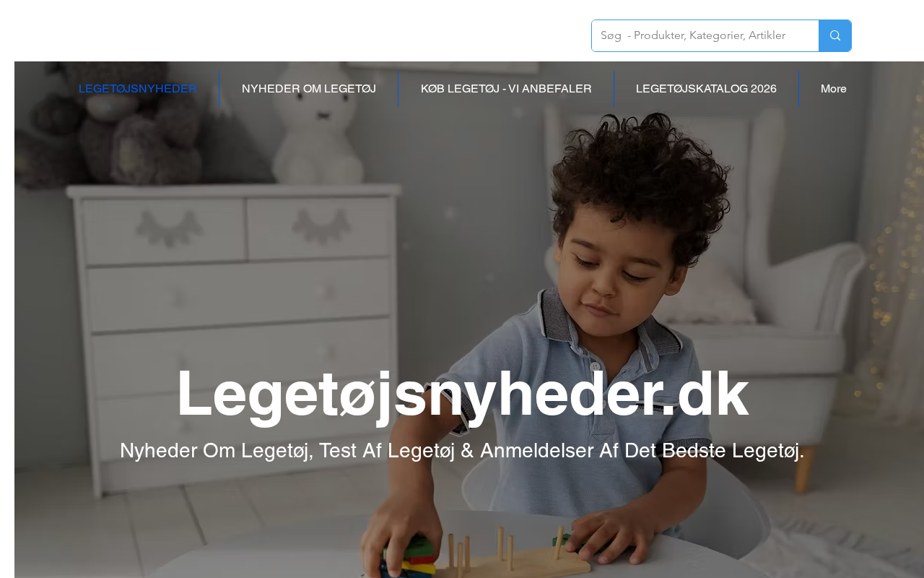Click the left crown handle on dresser drawer
924x578 pixels.
pyautogui.click(x=165, y=229)
